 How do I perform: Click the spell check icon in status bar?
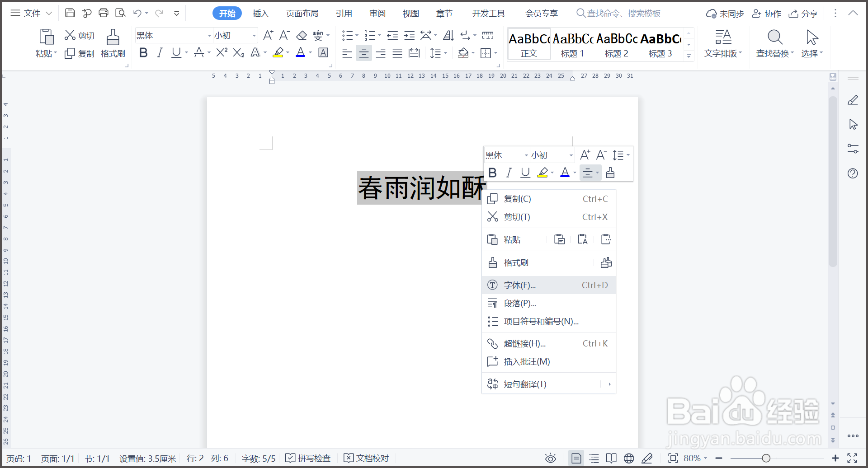[290, 458]
